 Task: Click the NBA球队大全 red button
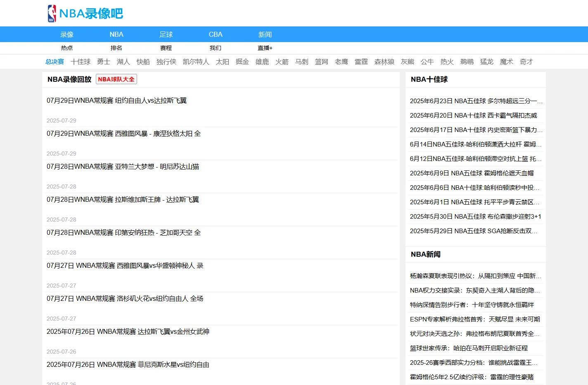click(x=116, y=79)
